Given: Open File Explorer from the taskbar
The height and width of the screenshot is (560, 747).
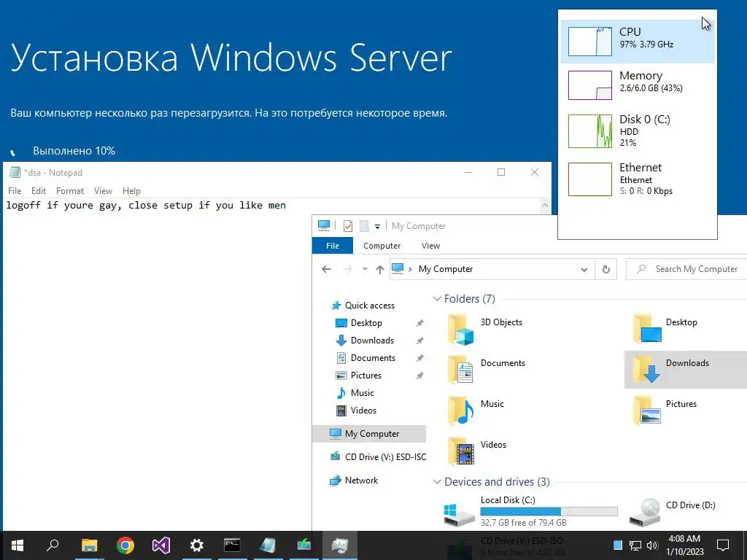Looking at the screenshot, I should coord(89,545).
